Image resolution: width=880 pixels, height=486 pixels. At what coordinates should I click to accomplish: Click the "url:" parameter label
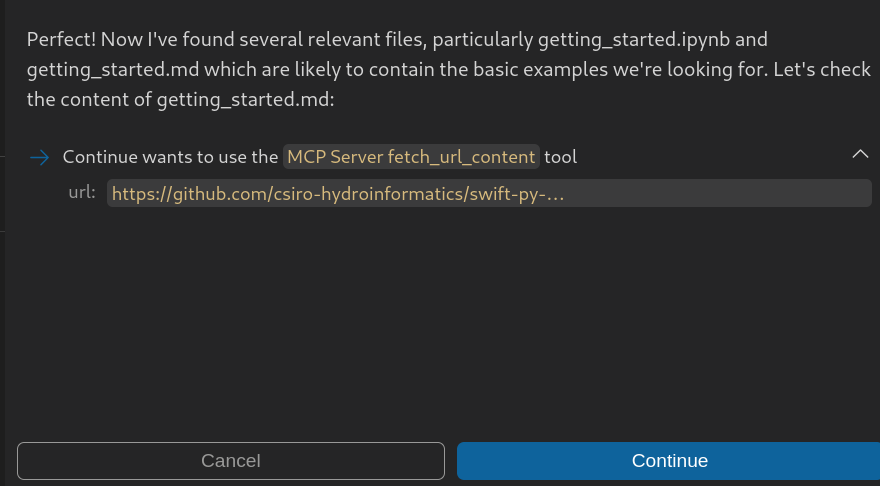[x=82, y=192]
